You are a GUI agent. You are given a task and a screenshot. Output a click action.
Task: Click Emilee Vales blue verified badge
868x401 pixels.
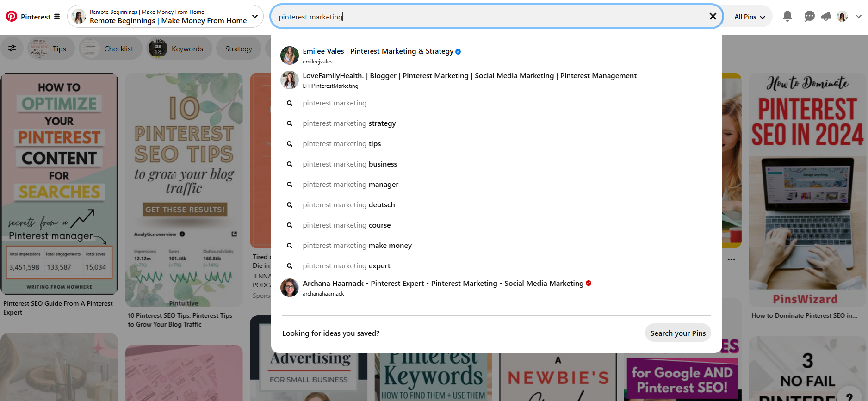[x=458, y=52]
